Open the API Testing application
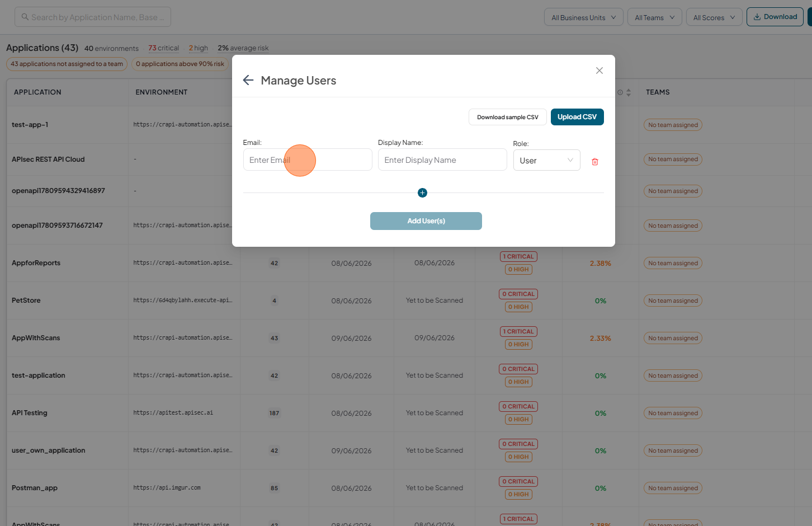Screen dimensions: 812x526 pos(30,413)
